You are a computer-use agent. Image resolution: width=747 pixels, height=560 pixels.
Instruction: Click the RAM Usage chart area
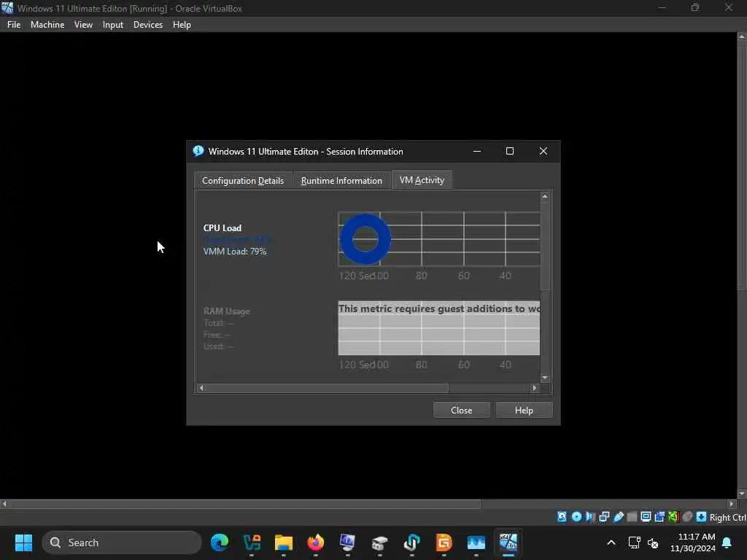tap(438, 328)
